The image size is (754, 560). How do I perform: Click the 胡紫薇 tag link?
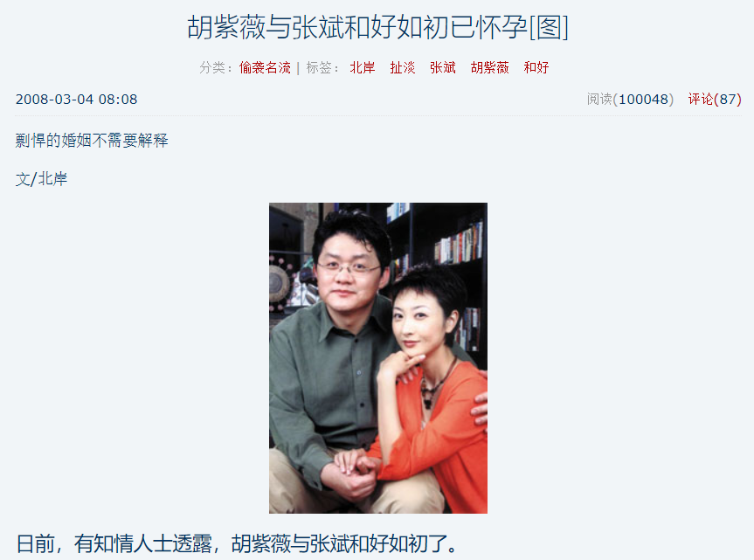tap(489, 67)
